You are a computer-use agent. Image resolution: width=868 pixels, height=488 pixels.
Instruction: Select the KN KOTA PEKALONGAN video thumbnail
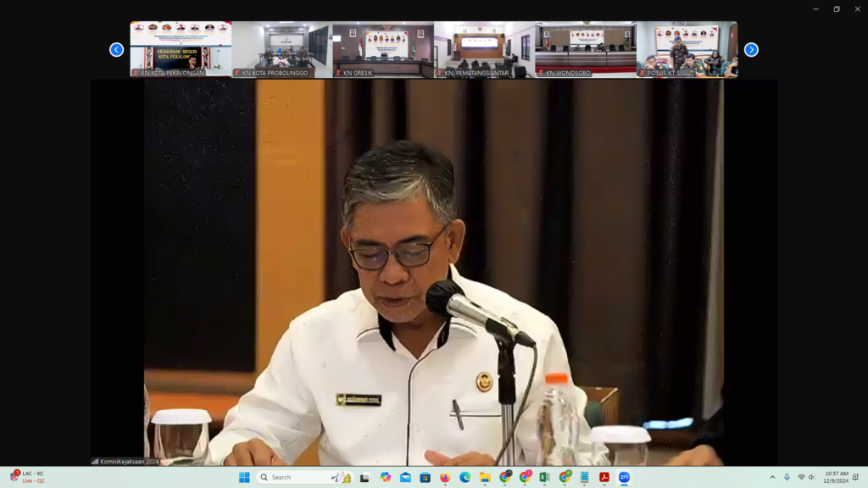(x=181, y=48)
